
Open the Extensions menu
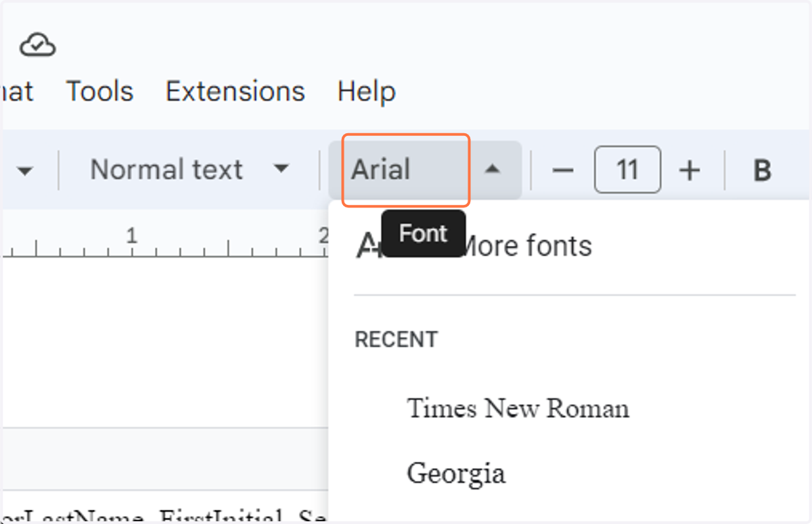(x=235, y=91)
